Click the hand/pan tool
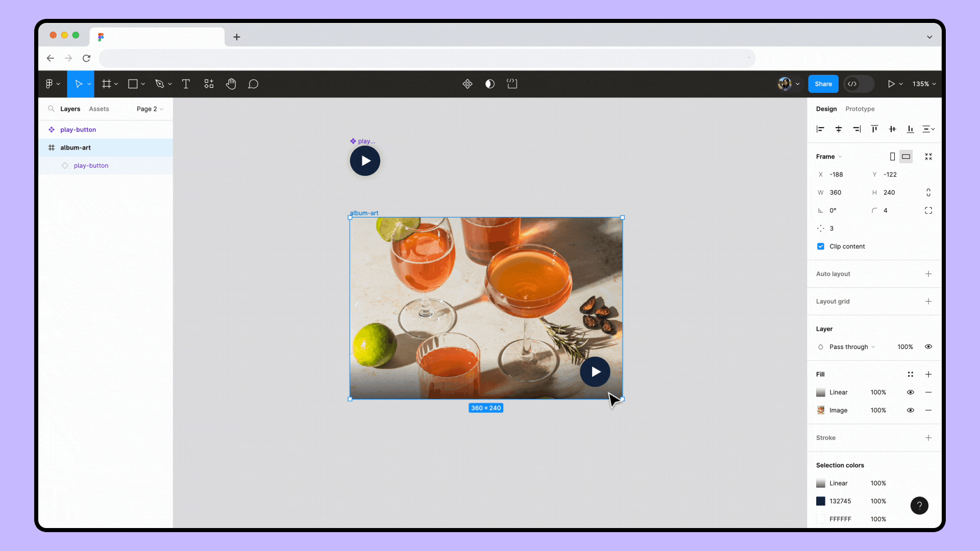The width and height of the screenshot is (980, 551). point(232,84)
